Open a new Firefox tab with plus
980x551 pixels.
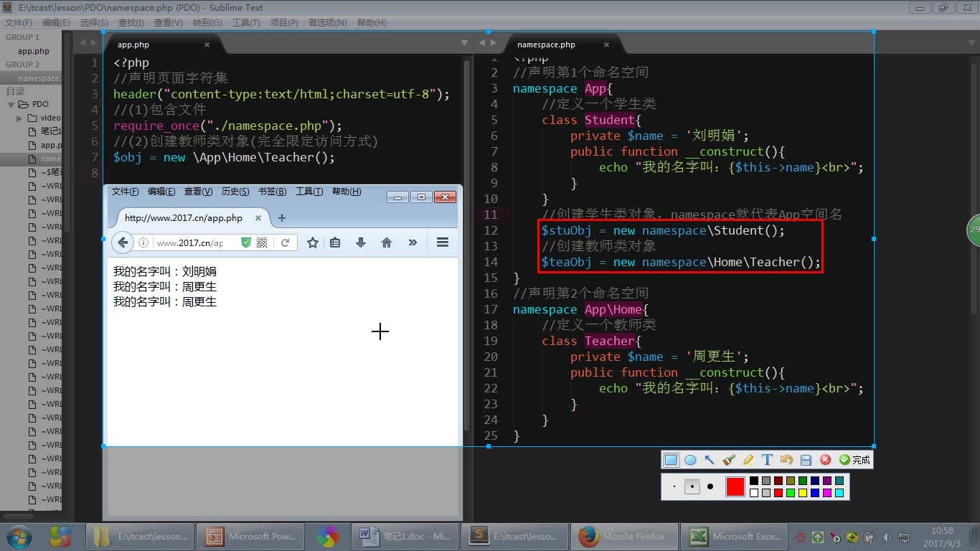(281, 218)
